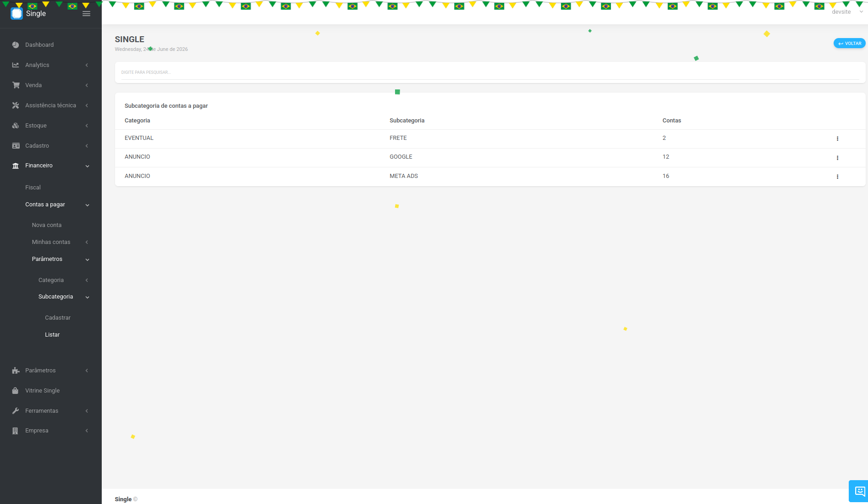Toggle the sidebar hamburger menu
The image size is (868, 504).
(x=86, y=14)
